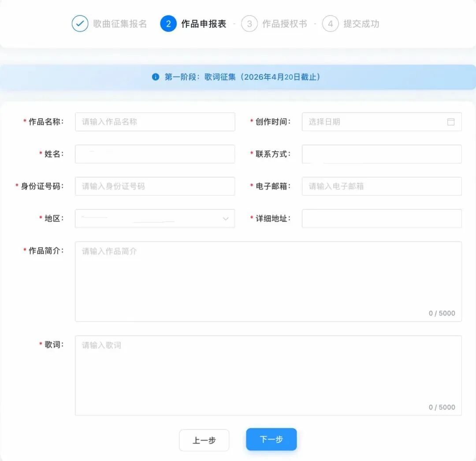Click the 姓名 input field
This screenshot has width=476, height=461.
(x=155, y=154)
